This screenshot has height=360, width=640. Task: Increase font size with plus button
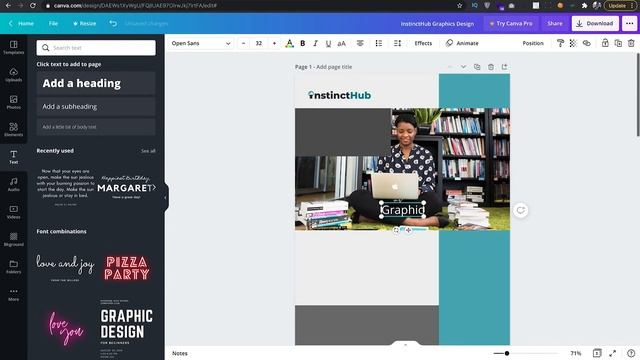(274, 43)
